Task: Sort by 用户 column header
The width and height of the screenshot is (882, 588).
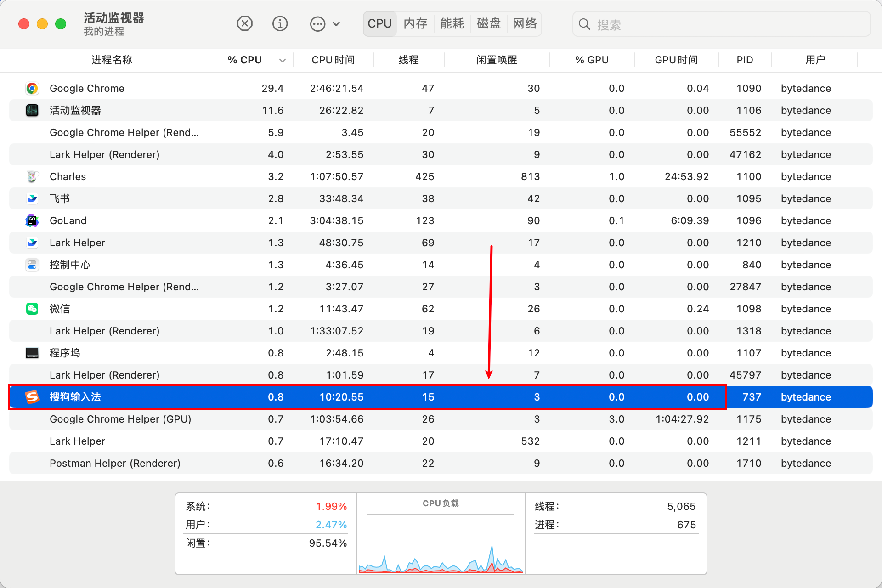Action: (815, 60)
